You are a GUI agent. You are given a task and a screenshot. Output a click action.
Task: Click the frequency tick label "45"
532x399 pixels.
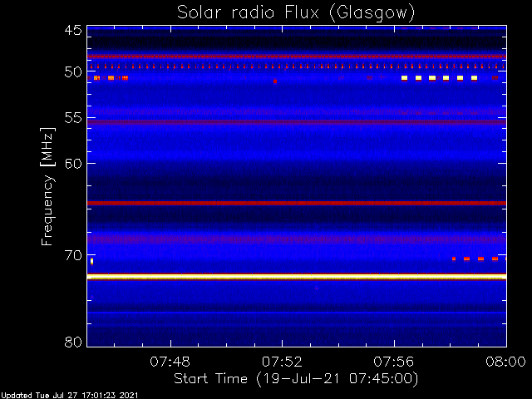click(x=73, y=30)
